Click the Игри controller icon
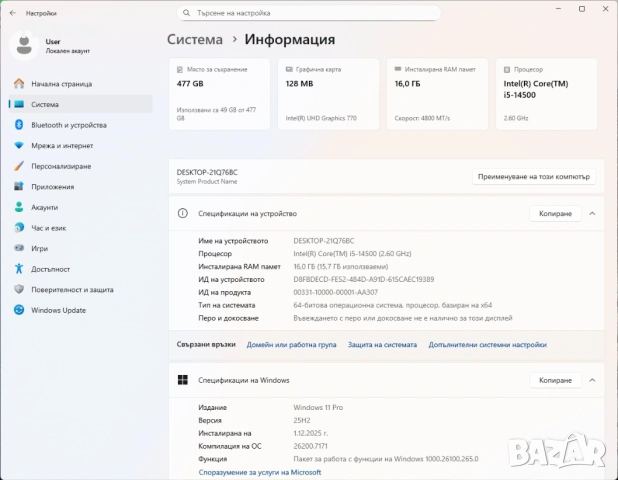This screenshot has width=618, height=480. [x=19, y=248]
